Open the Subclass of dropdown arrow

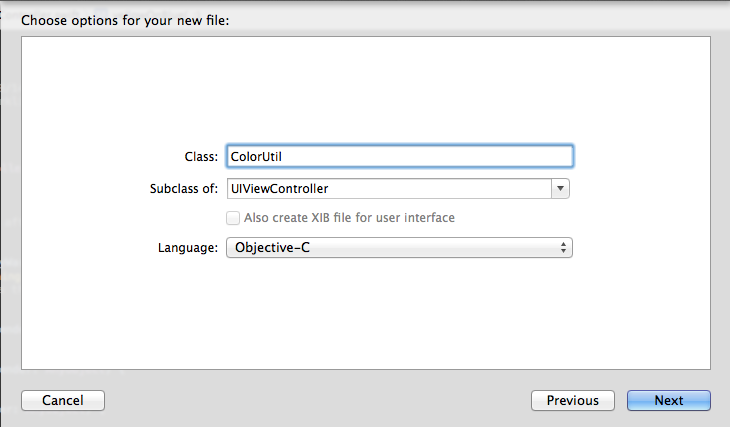[x=561, y=189]
